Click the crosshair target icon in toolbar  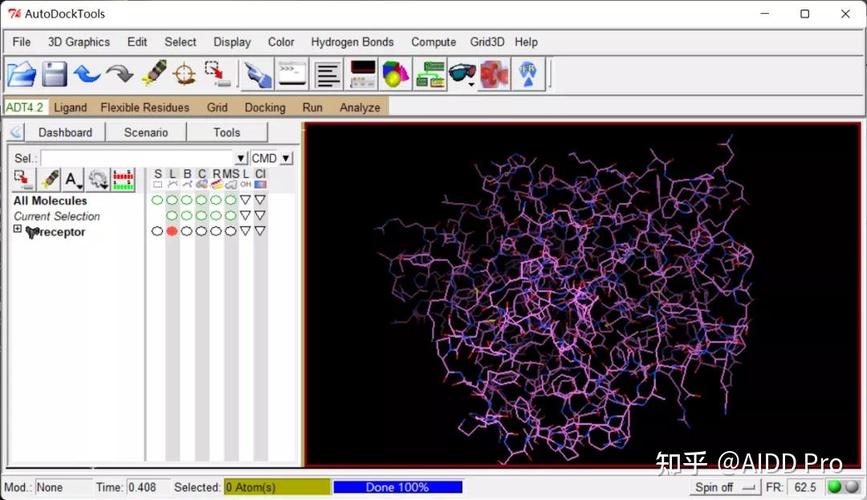pos(184,74)
